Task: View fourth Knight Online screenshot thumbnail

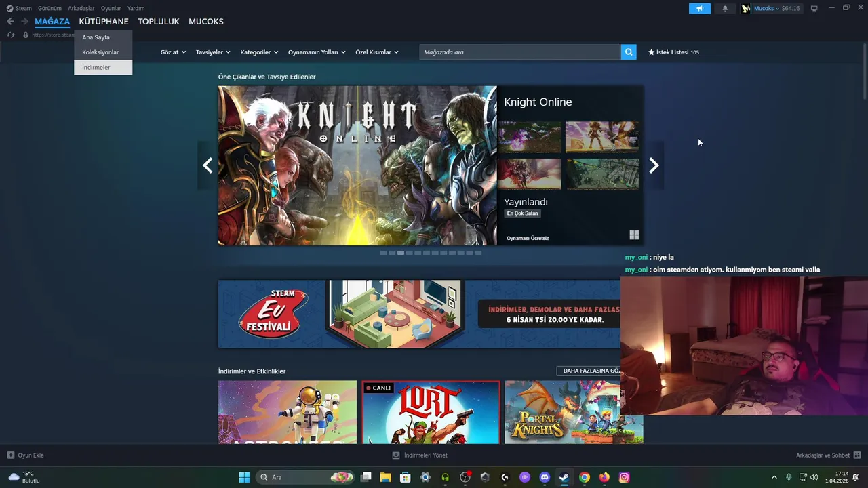Action: coord(602,174)
